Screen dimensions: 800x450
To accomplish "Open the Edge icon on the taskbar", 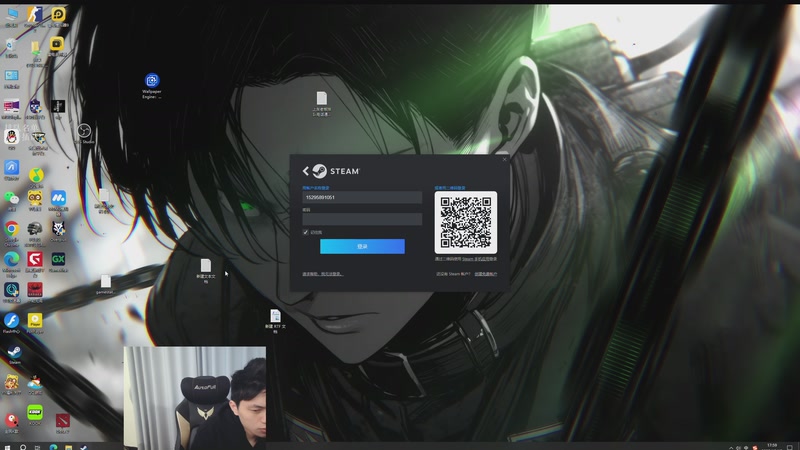I will pyautogui.click(x=53, y=447).
